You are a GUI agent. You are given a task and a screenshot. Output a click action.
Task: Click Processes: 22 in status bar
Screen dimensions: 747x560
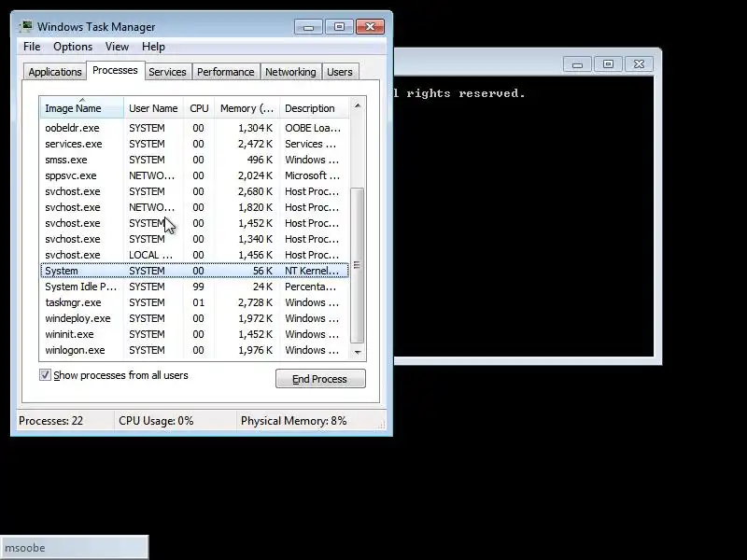coord(51,421)
